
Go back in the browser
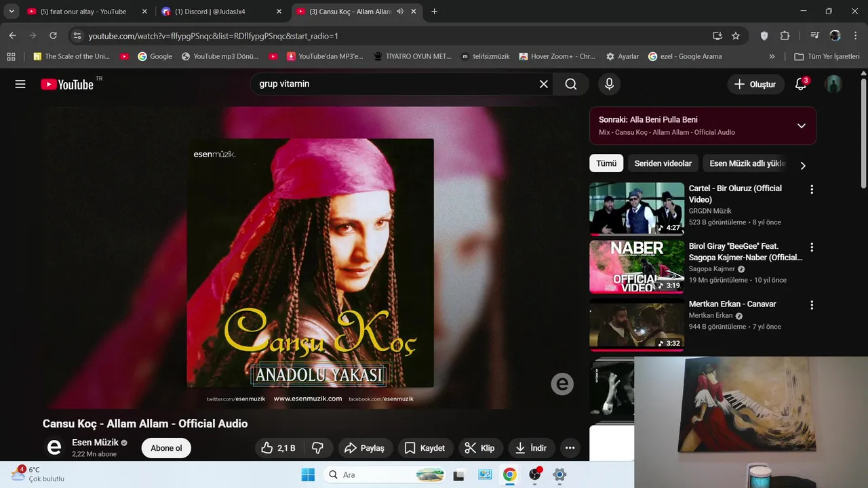click(x=12, y=36)
